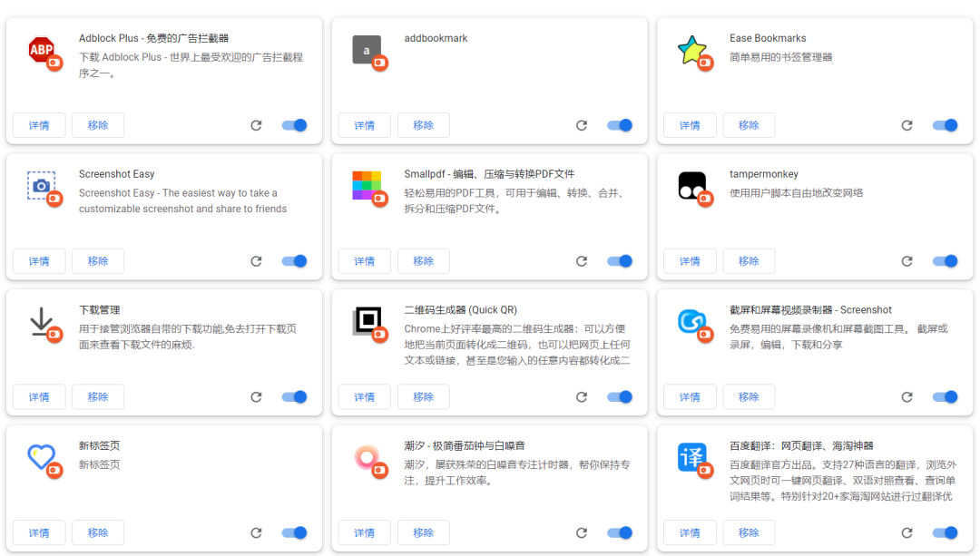The image size is (980, 556).
Task: Click the addbookmark gray 'a' icon
Action: (x=367, y=50)
